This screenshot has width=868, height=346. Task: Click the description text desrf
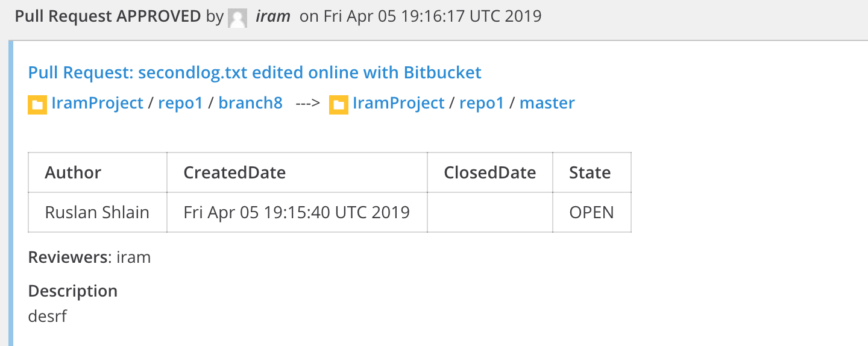coord(48,315)
